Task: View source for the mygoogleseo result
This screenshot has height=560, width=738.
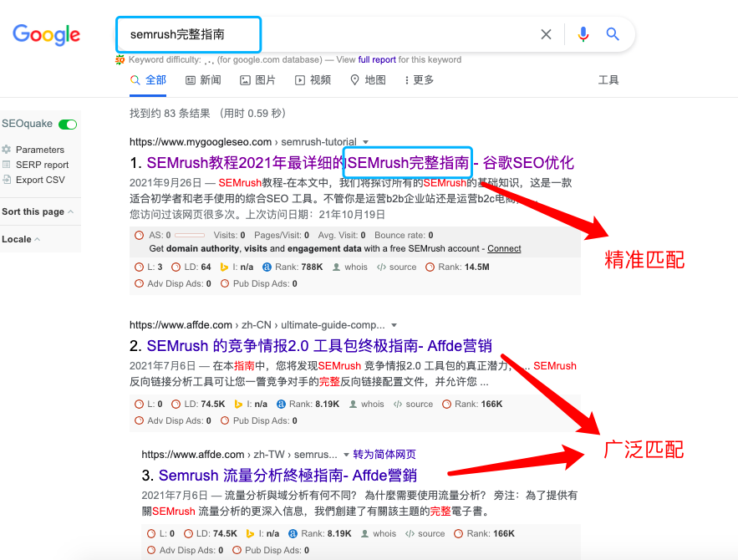Action: click(397, 267)
